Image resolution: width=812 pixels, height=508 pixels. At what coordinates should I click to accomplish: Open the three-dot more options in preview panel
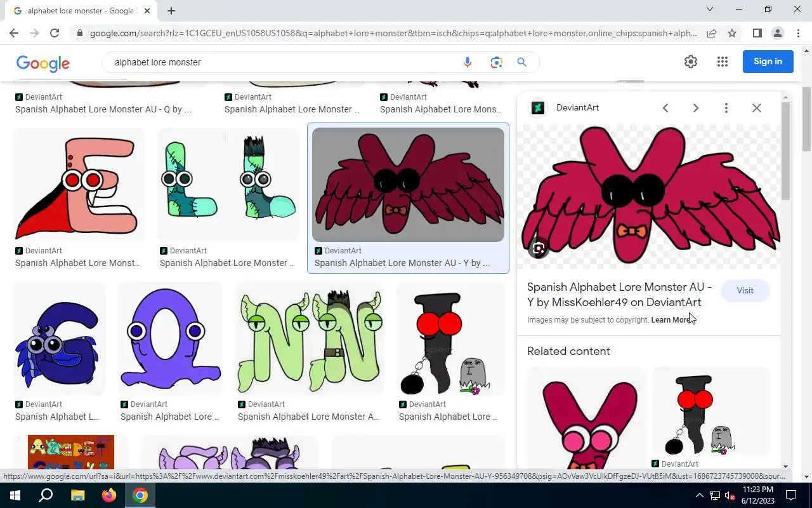(x=726, y=108)
